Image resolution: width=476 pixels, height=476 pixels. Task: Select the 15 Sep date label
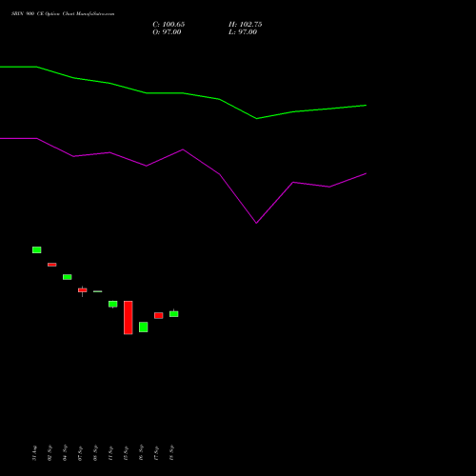(x=126, y=453)
